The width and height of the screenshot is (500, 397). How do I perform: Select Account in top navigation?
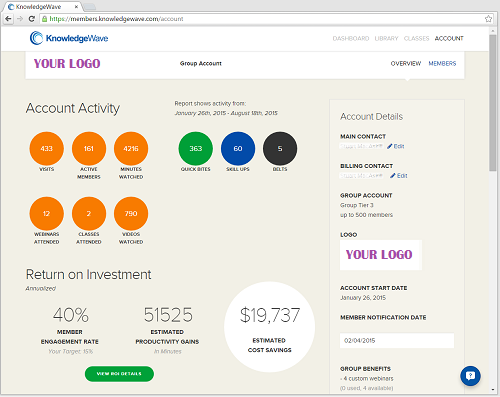[x=449, y=38]
